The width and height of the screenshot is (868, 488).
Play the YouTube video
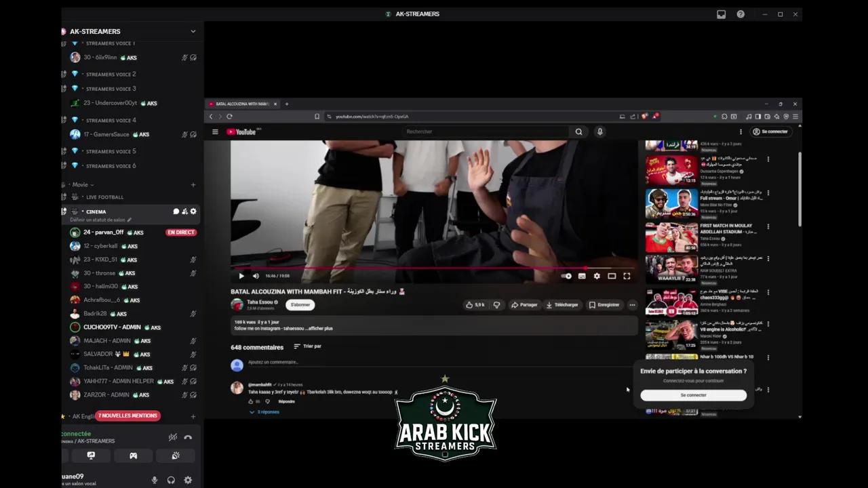point(241,276)
